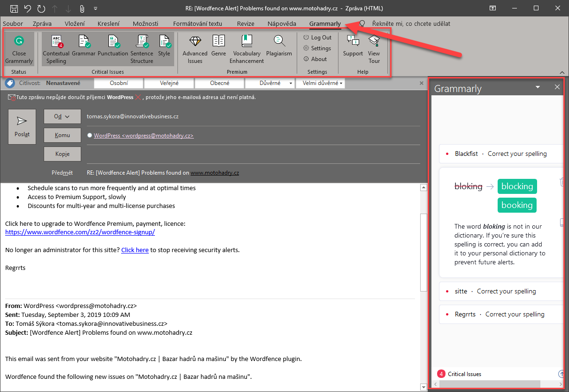Click the sensitivity tag icon

coord(9,83)
